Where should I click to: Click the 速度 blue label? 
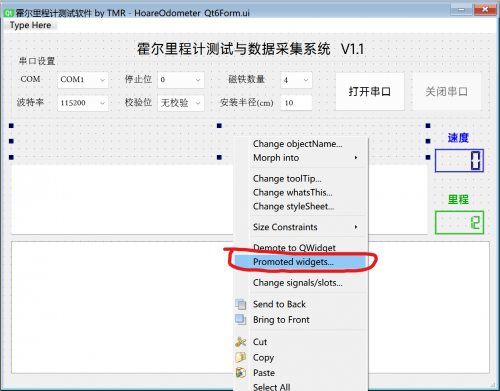[458, 138]
